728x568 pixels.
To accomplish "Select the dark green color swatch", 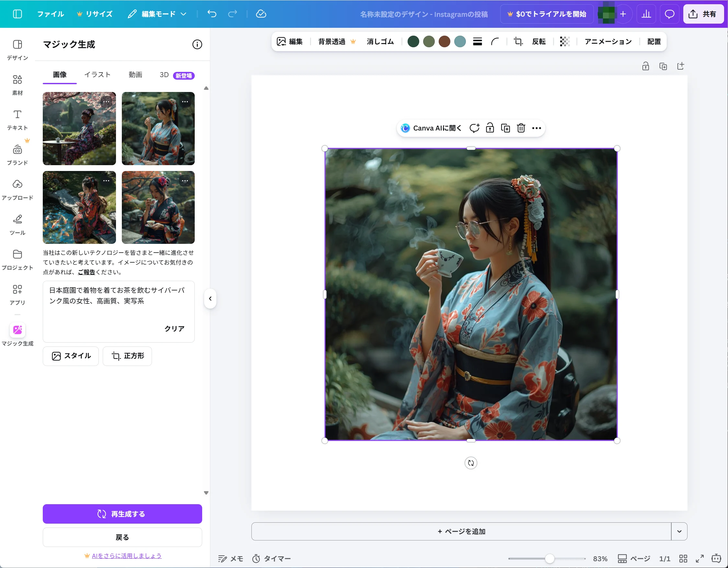I will (413, 41).
